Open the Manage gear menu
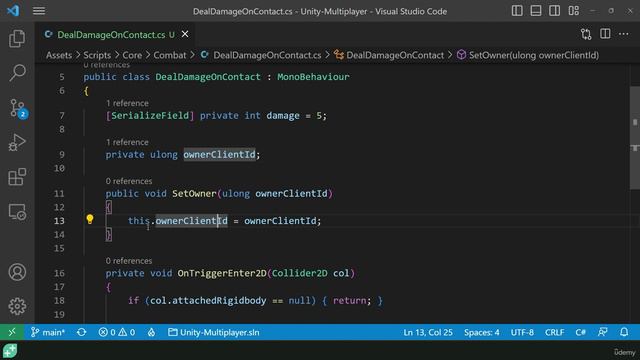Viewport: 640px width, 360px height. 17,306
